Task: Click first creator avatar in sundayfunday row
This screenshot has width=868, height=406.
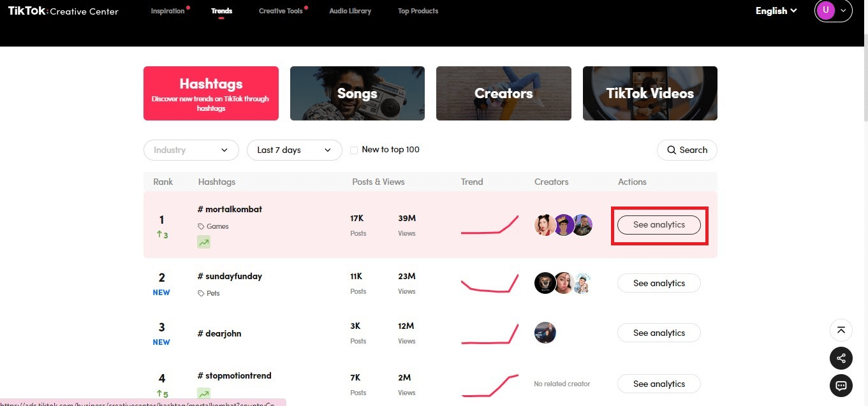Action: 545,283
